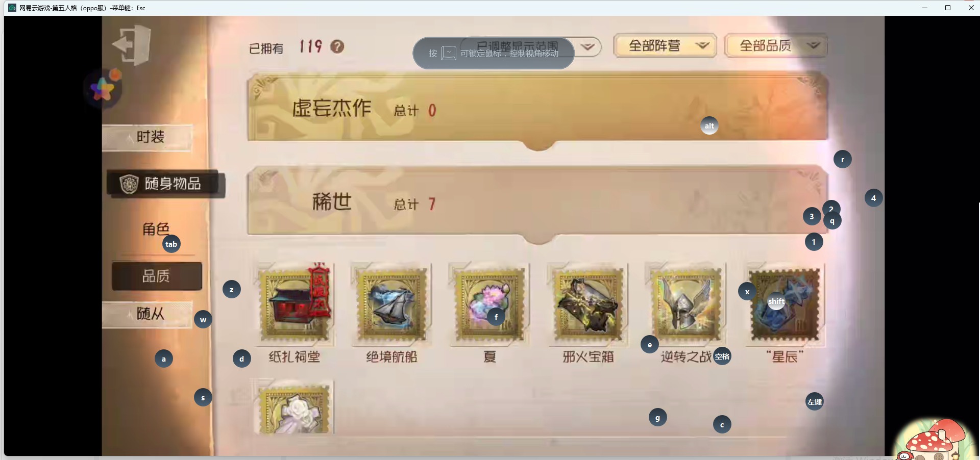Switch to the 随从 tab
The height and width of the screenshot is (460, 980).
click(148, 314)
